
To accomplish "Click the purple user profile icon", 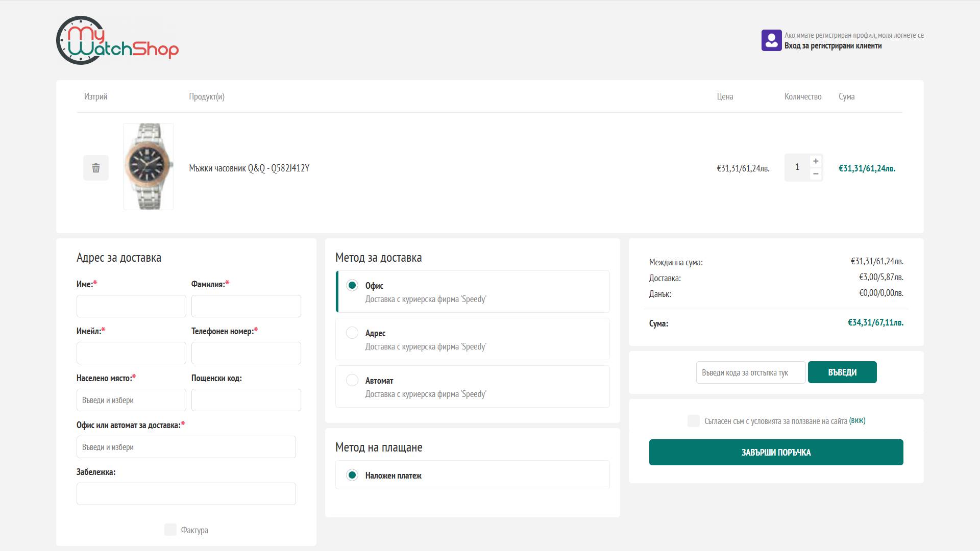I will [771, 40].
